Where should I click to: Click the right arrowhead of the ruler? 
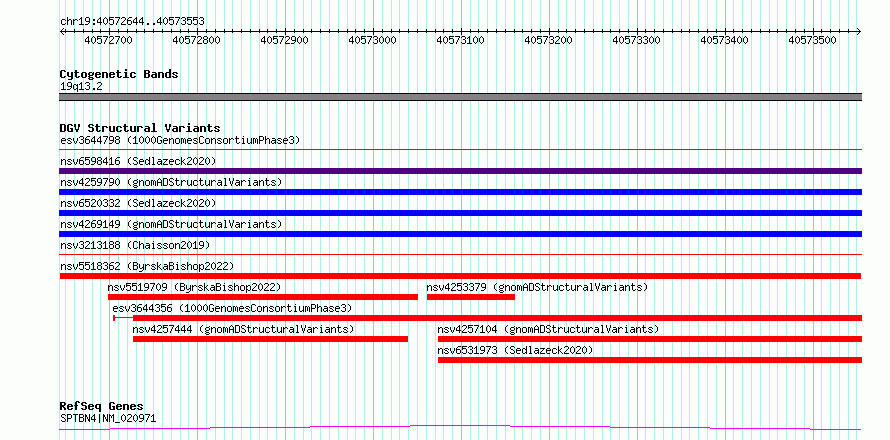coord(859,31)
